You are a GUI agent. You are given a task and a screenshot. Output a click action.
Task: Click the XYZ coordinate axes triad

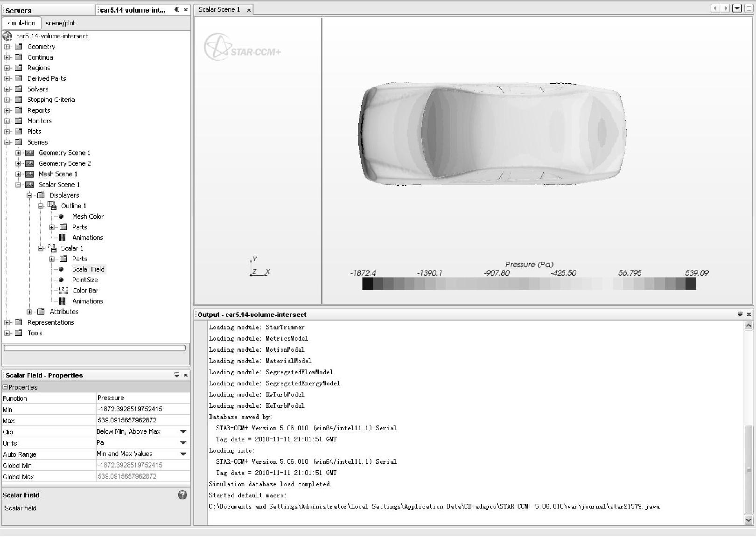pyautogui.click(x=259, y=267)
